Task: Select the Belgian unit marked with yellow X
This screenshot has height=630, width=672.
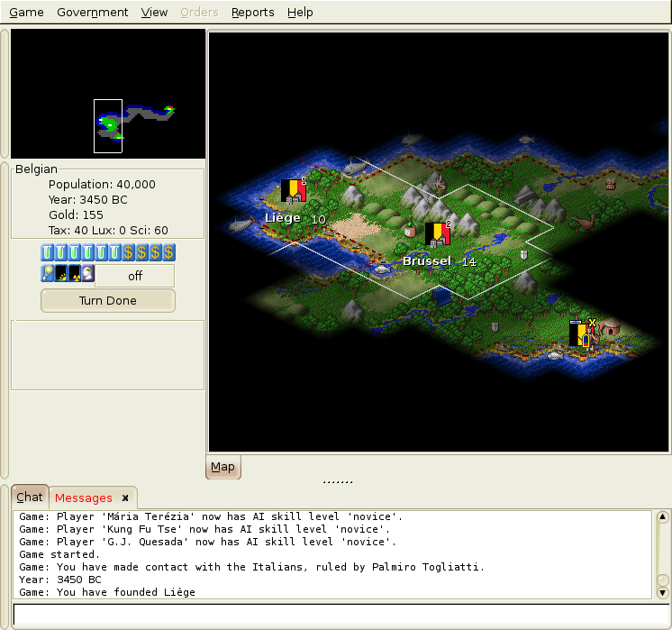Action: [582, 333]
